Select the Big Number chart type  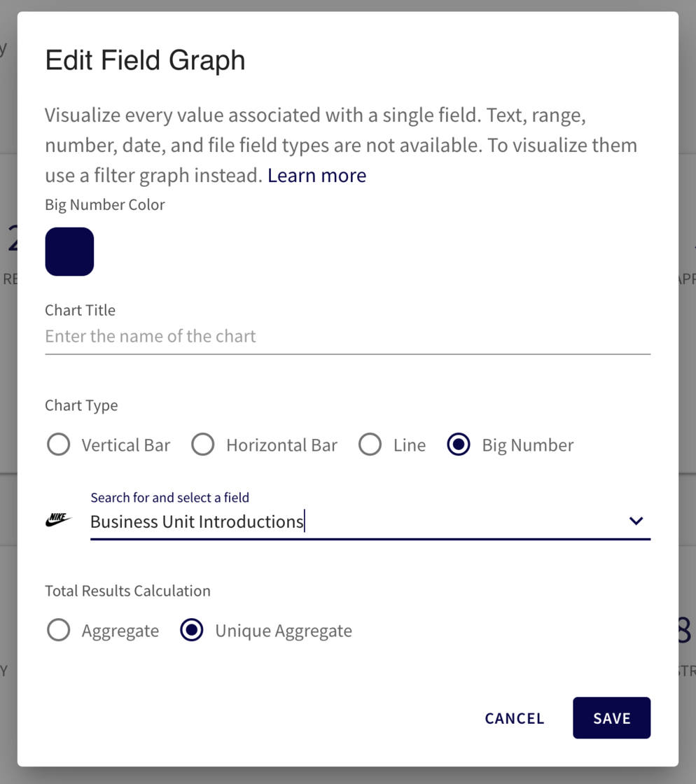coord(459,444)
